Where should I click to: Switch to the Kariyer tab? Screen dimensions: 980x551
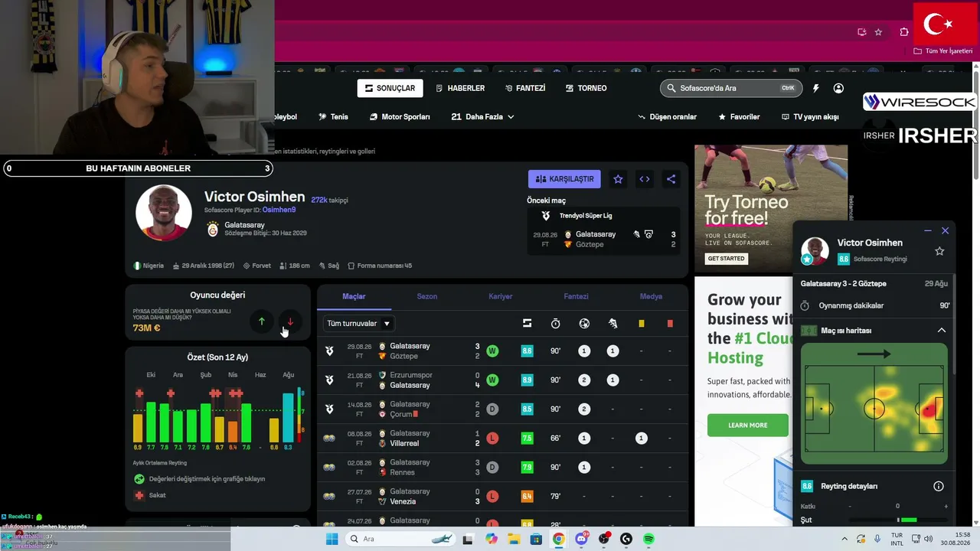pyautogui.click(x=501, y=296)
